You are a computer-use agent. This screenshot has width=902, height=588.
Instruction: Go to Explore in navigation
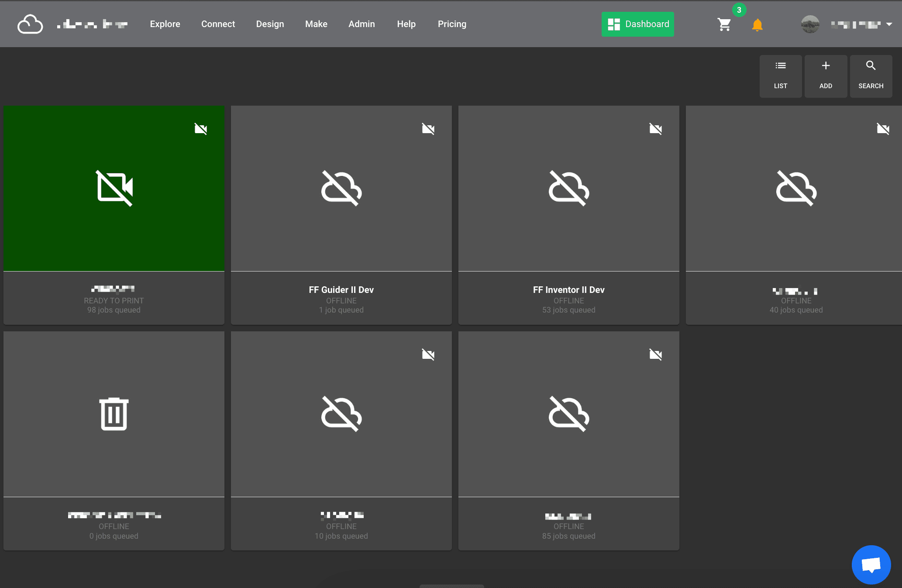165,24
